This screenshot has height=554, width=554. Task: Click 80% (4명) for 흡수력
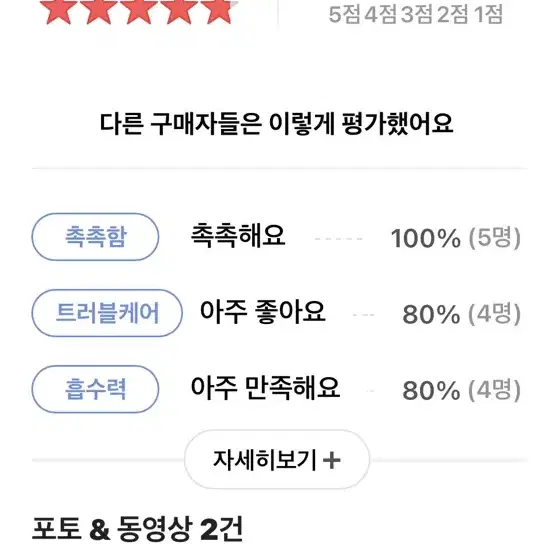pos(461,390)
